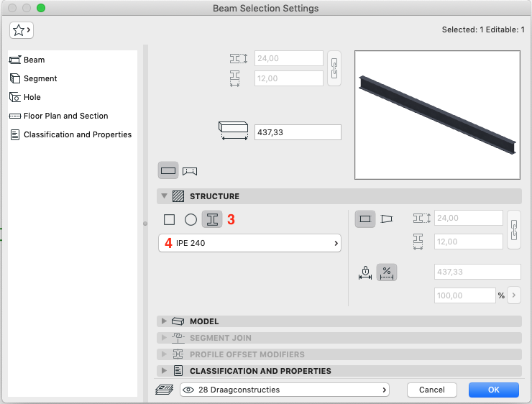Edit the beam length field 437,33
Screen dimensions: 532x404
pos(298,132)
